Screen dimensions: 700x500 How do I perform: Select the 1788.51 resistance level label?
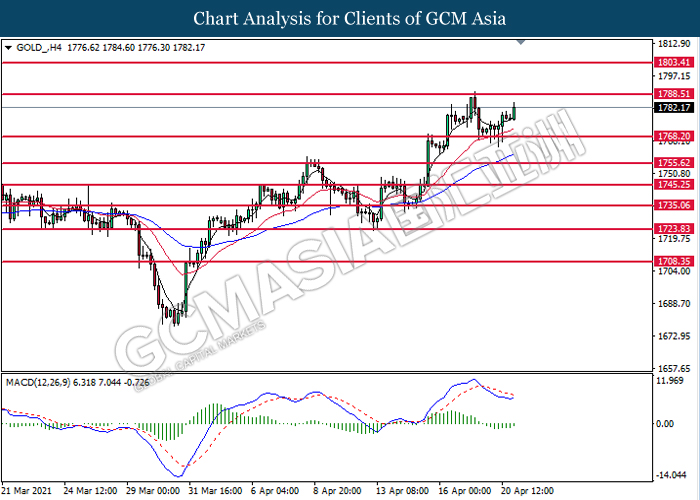coord(674,94)
